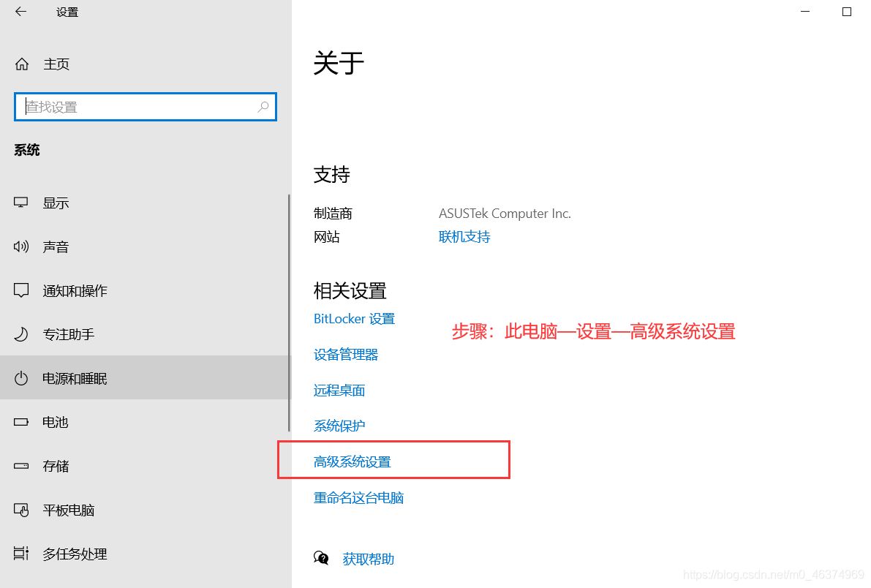The height and width of the screenshot is (588, 871).
Task: Open the 系统保护 system protection link
Action: (x=339, y=426)
